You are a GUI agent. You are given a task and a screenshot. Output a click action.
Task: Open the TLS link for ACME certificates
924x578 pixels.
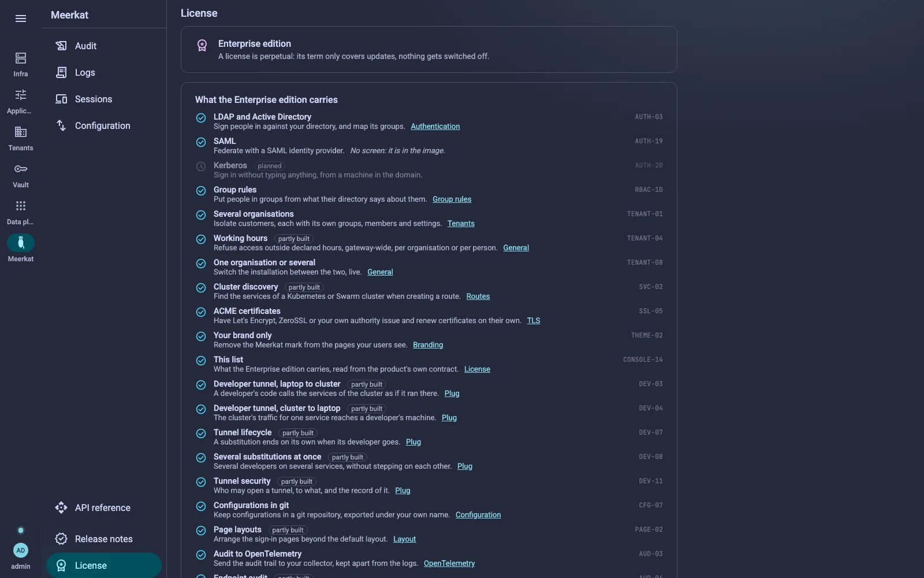pos(534,321)
